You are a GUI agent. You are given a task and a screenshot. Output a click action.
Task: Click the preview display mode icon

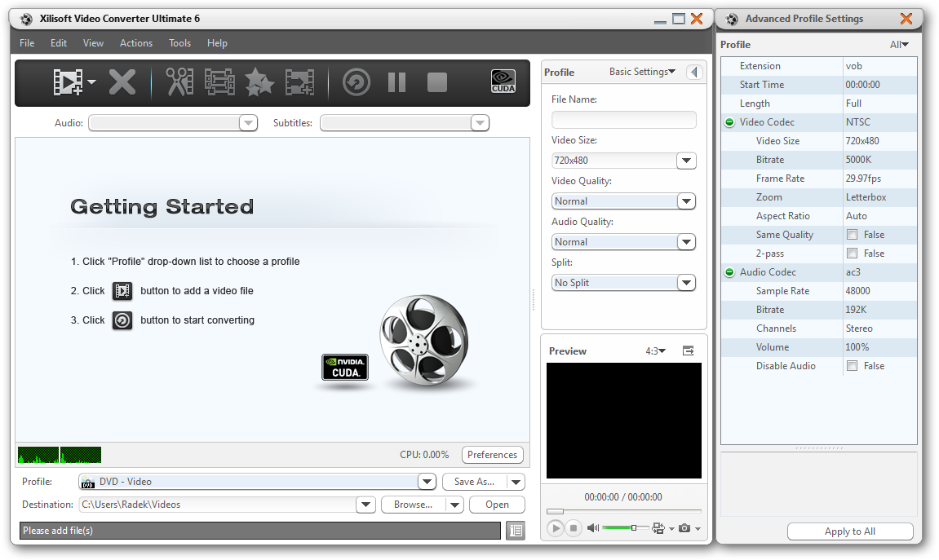pos(658,527)
